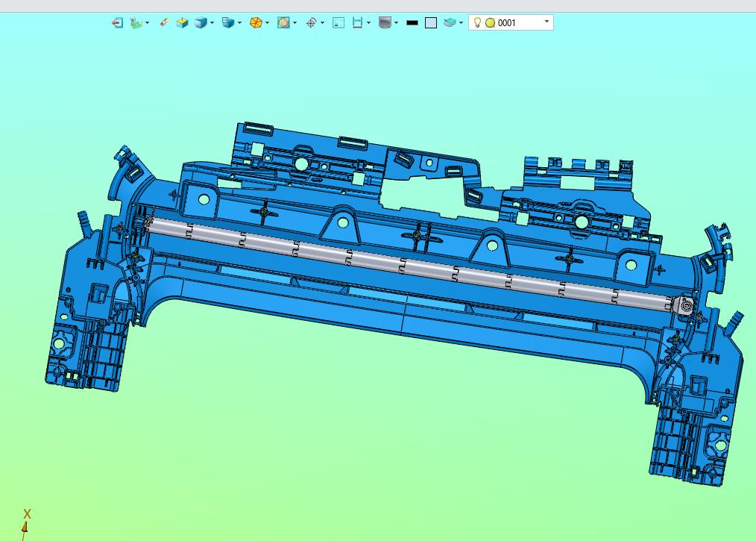The width and height of the screenshot is (756, 541).
Task: Click the zoom magnifier square icon
Action: (283, 22)
